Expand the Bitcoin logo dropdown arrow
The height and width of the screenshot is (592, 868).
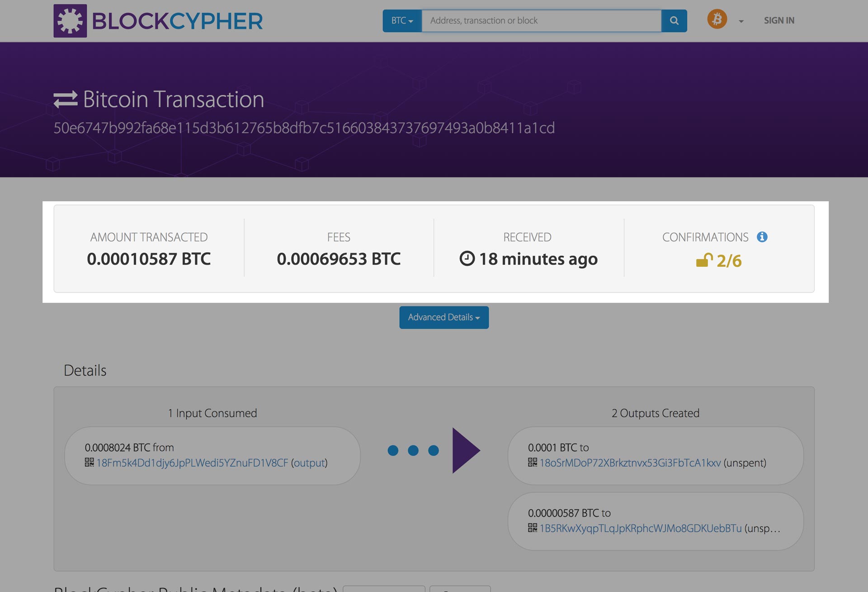tap(740, 20)
